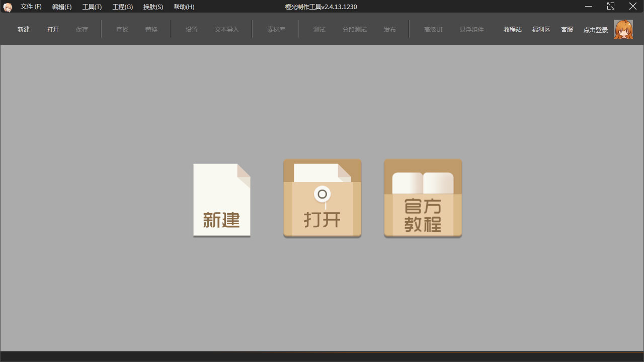The width and height of the screenshot is (644, 362).
Task: Open the 素材库 asset library
Action: coord(275,29)
